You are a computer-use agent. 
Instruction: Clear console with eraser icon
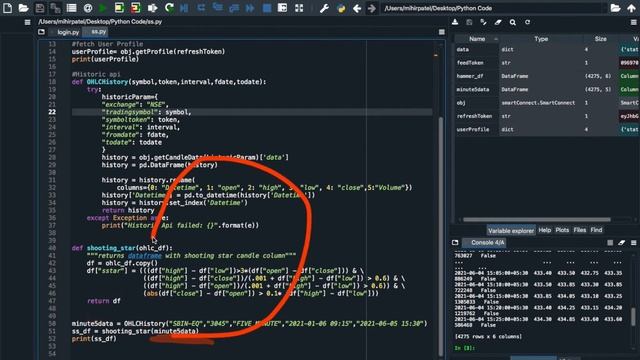[622, 242]
